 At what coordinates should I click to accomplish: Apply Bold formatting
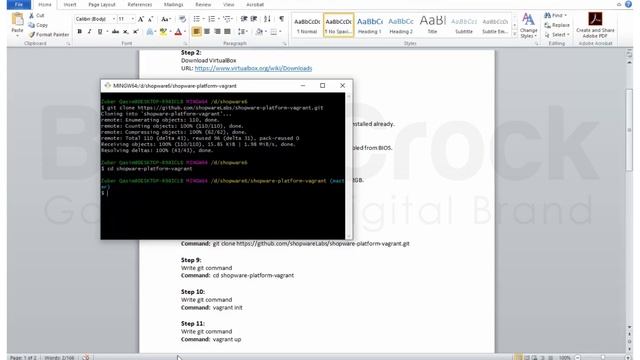tap(80, 32)
